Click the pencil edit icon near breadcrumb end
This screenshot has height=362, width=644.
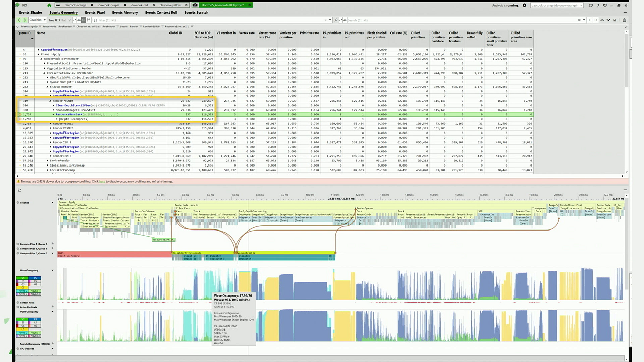coord(626,27)
